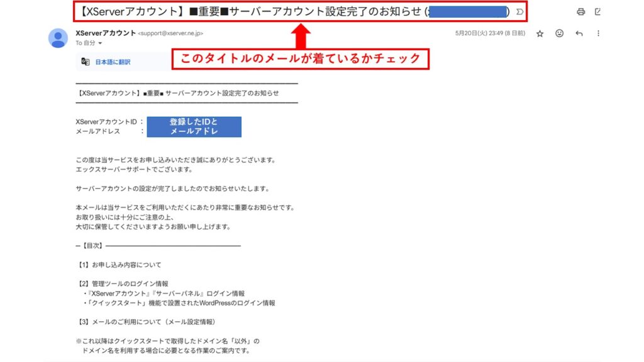Add emoji reaction to the email
The image size is (644, 362).
click(559, 33)
